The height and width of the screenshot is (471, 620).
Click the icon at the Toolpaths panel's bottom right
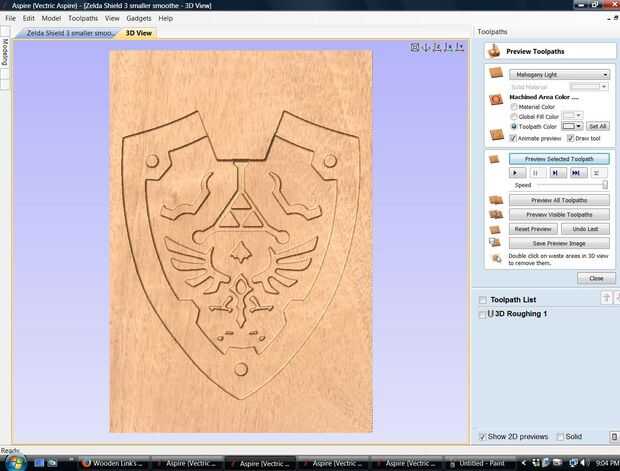[614, 437]
